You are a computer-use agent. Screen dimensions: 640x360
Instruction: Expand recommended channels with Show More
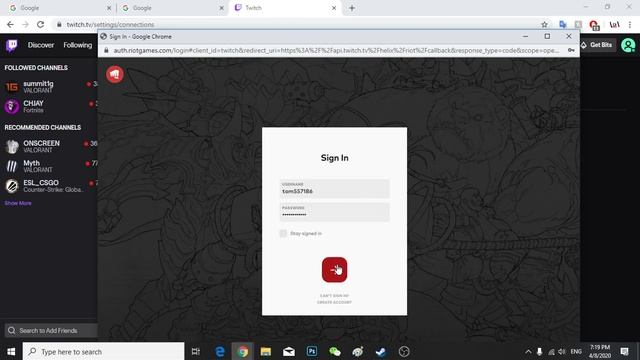point(18,203)
